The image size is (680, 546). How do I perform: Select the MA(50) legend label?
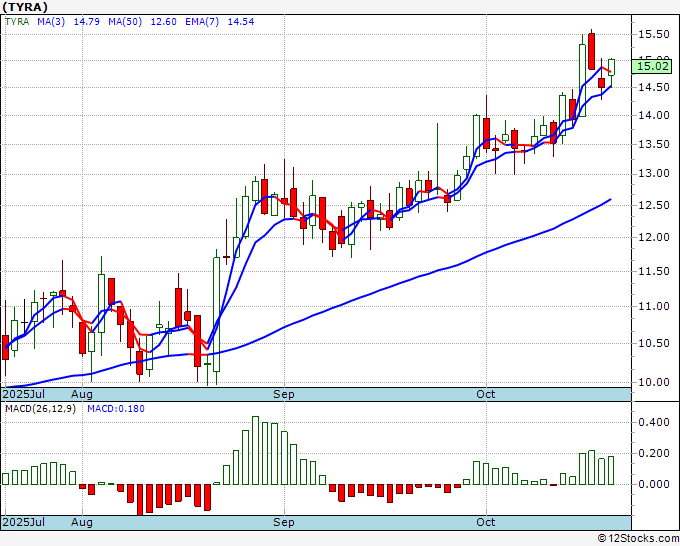125,22
